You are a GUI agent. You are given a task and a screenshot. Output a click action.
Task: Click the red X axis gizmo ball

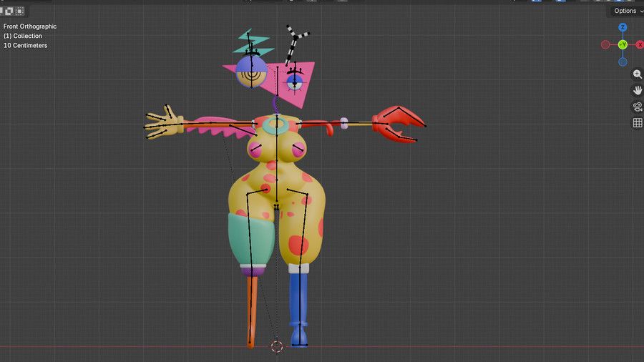point(640,44)
